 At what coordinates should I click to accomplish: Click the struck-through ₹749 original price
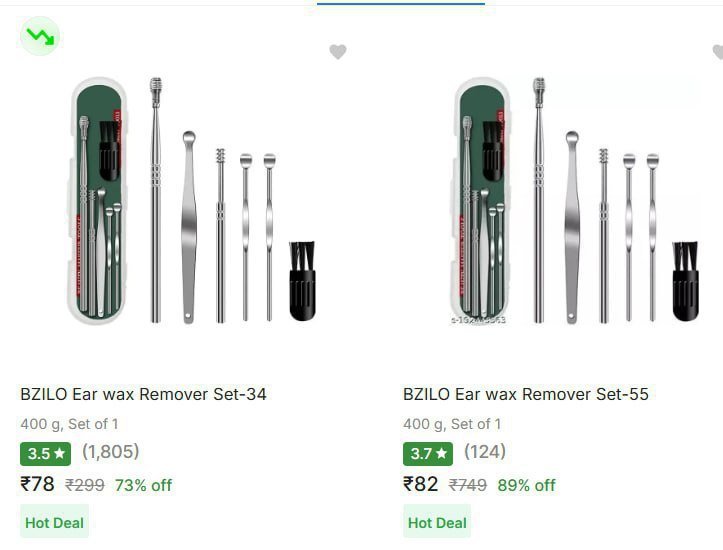coord(468,485)
